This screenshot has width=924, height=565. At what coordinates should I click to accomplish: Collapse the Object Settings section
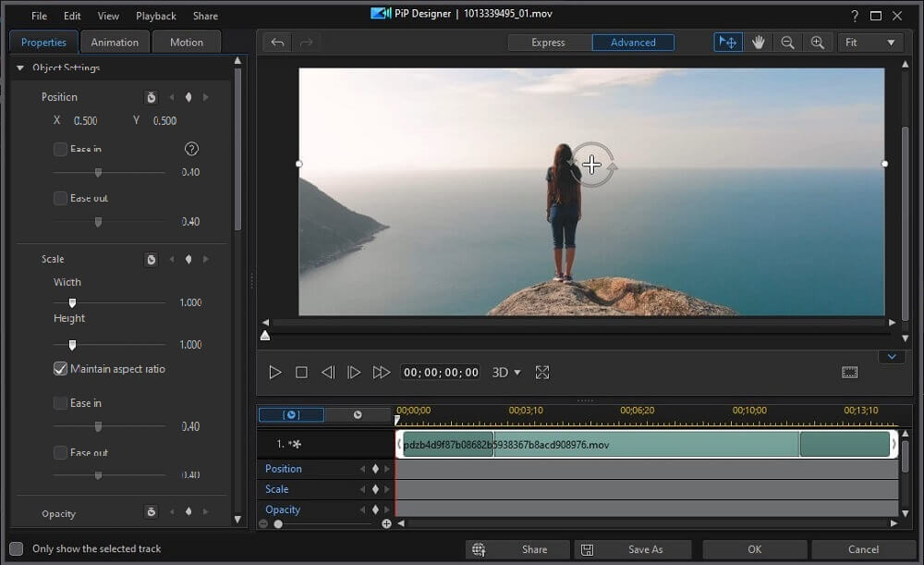20,68
